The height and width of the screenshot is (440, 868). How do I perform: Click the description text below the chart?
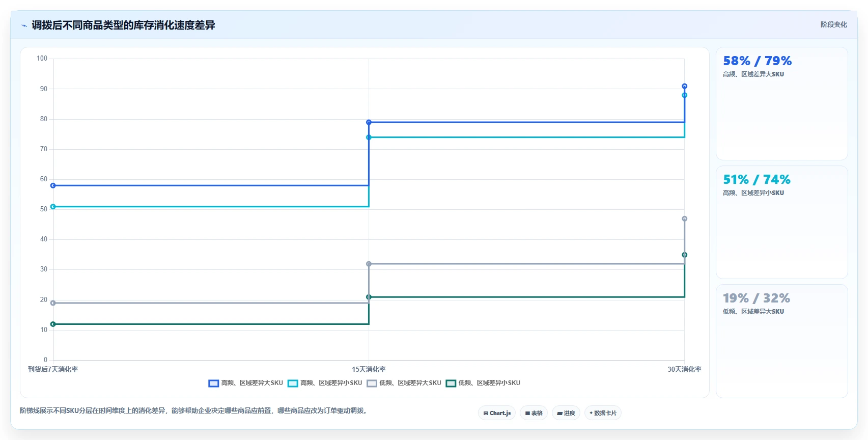[x=194, y=410]
